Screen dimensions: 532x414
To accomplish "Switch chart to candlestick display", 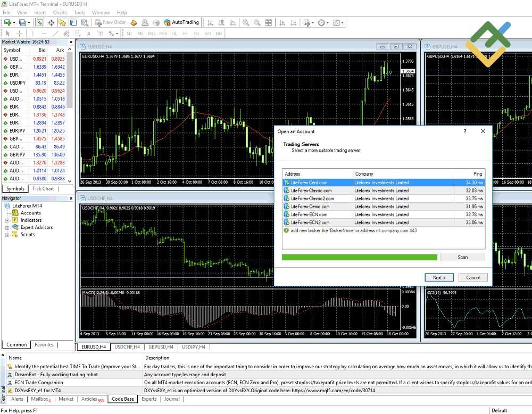I will click(x=221, y=22).
